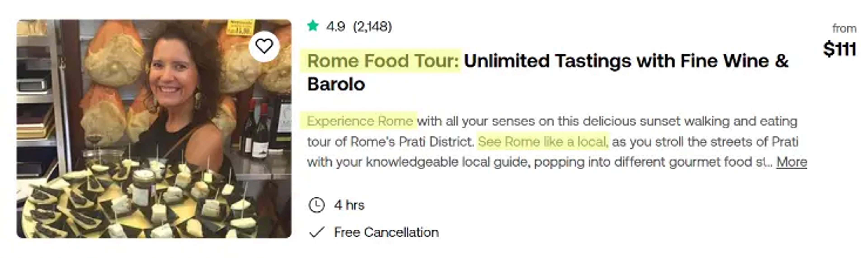Click the "Barolo" word in the title
The width and height of the screenshot is (868, 258).
[x=336, y=84]
